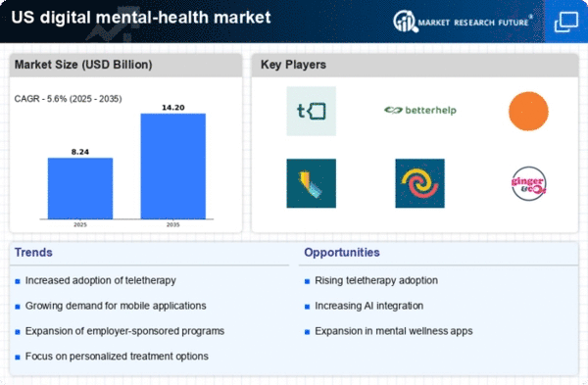Click the 2035 bar in the chart
Image resolution: width=588 pixels, height=385 pixels.
pyautogui.click(x=173, y=167)
